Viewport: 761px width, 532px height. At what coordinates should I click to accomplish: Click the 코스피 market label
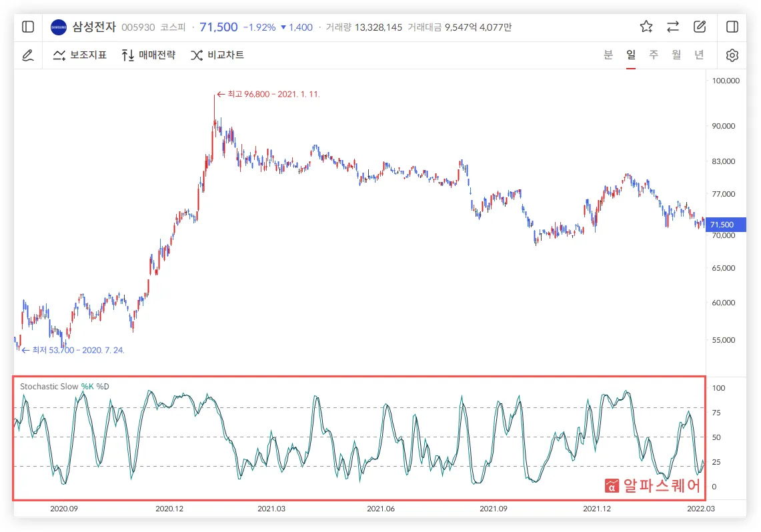click(x=173, y=27)
